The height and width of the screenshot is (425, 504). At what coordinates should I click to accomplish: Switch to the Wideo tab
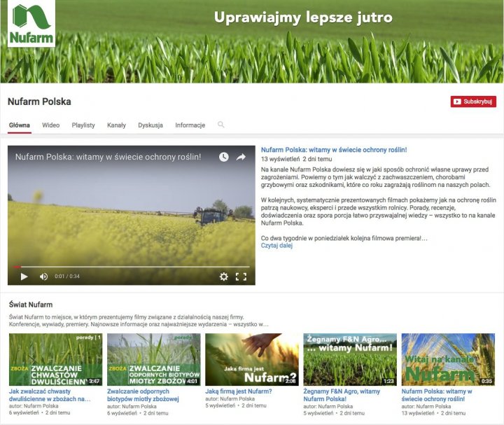click(x=51, y=125)
